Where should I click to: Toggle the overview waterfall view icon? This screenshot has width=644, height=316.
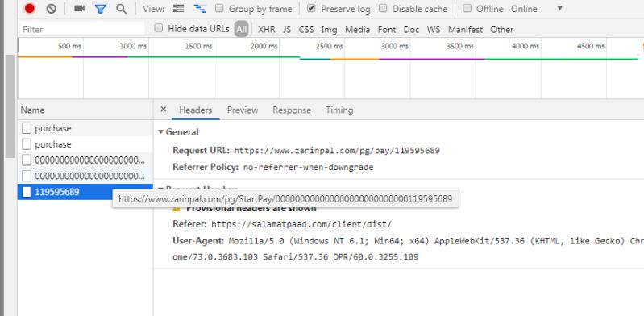coord(200,8)
